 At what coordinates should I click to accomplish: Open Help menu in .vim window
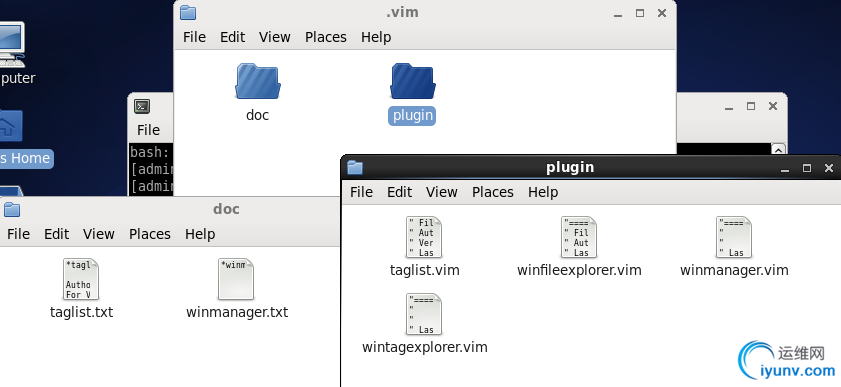coord(376,37)
